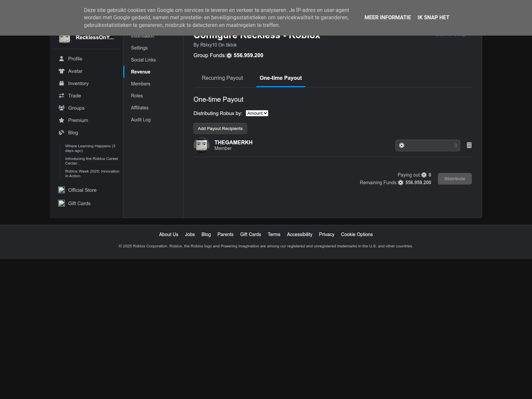Image resolution: width=532 pixels, height=399 pixels.
Task: Select Revenue menu item
Action: click(x=141, y=72)
